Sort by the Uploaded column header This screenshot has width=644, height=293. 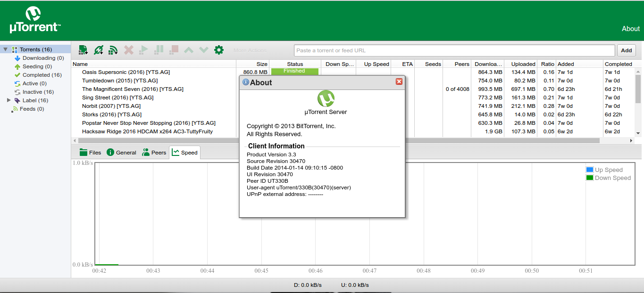click(x=520, y=64)
